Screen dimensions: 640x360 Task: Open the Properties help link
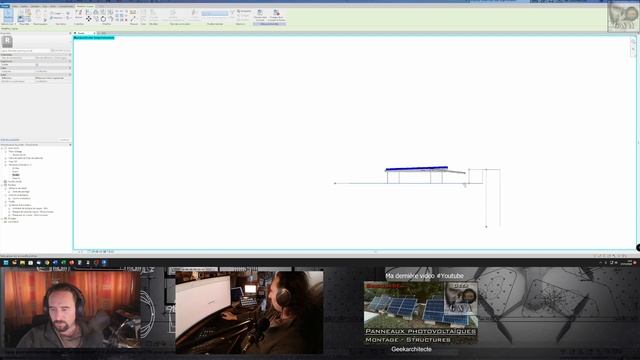(10, 140)
